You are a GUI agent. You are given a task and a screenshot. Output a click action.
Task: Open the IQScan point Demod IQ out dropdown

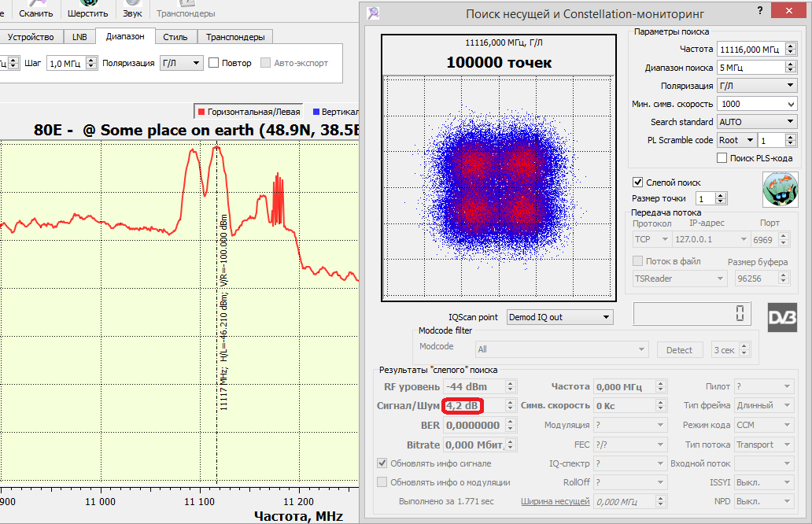click(x=559, y=317)
